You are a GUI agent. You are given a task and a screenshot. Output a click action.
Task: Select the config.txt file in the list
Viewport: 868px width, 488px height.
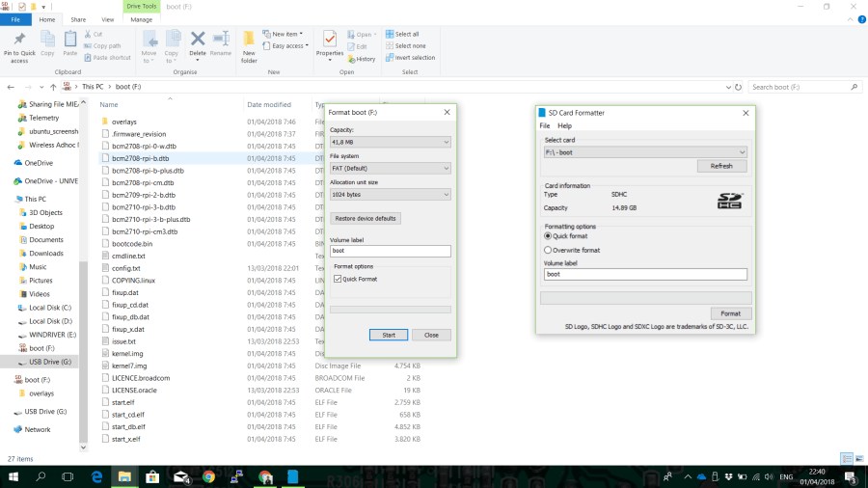tap(126, 268)
